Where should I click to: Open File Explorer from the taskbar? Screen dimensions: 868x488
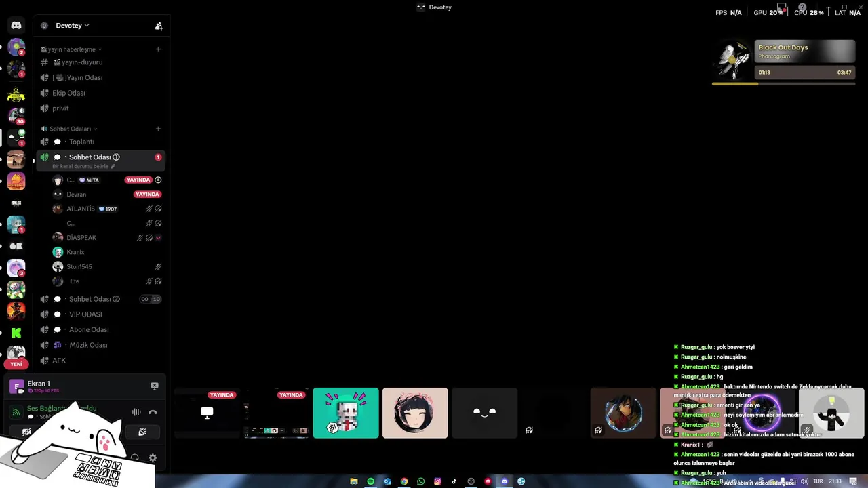click(x=354, y=481)
